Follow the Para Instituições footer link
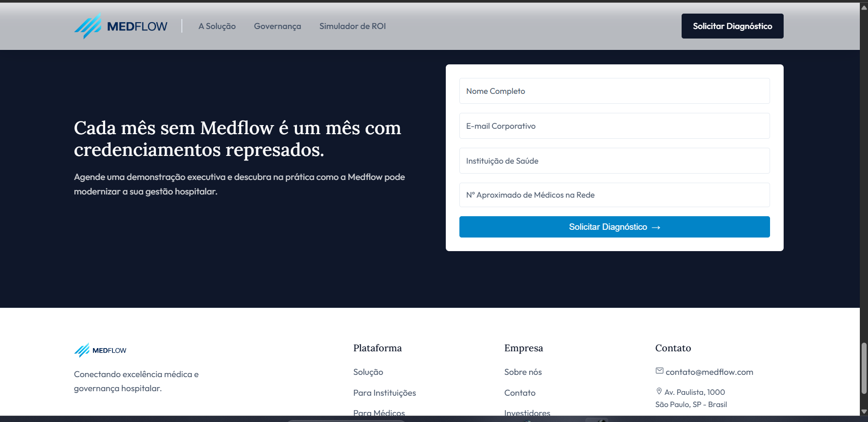 click(385, 393)
